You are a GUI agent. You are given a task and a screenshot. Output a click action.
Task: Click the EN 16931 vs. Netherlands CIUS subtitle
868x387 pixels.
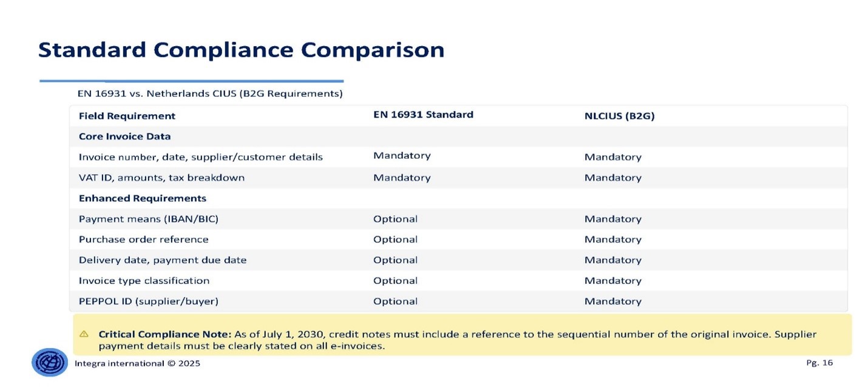coord(210,94)
